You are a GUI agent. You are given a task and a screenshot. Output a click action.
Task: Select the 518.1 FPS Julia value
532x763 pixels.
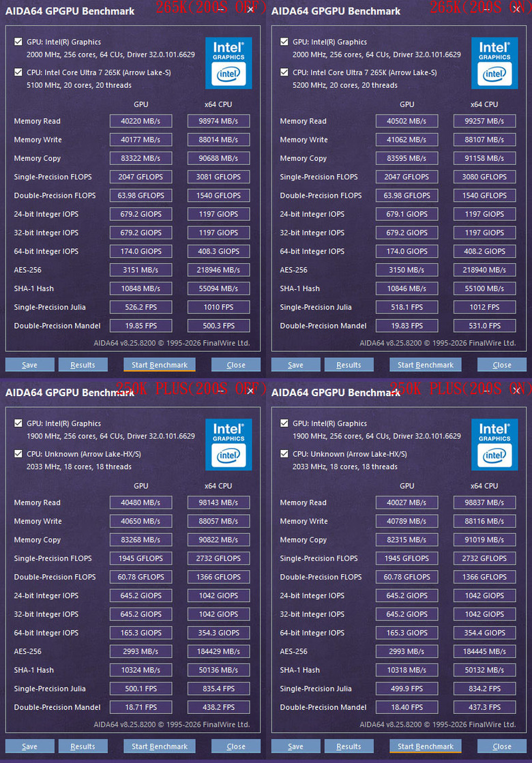coord(407,307)
